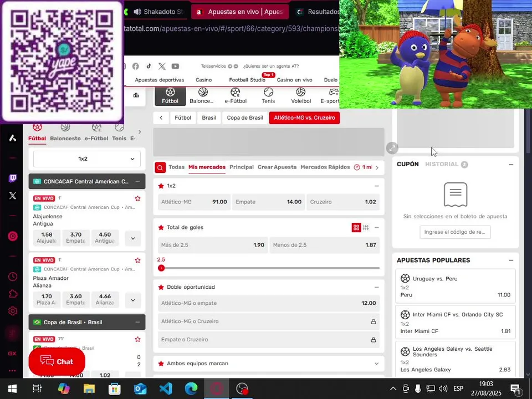Image resolution: width=532 pixels, height=399 pixels.
Task: Select Baloncesto in the top sports bar
Action: [x=202, y=96]
